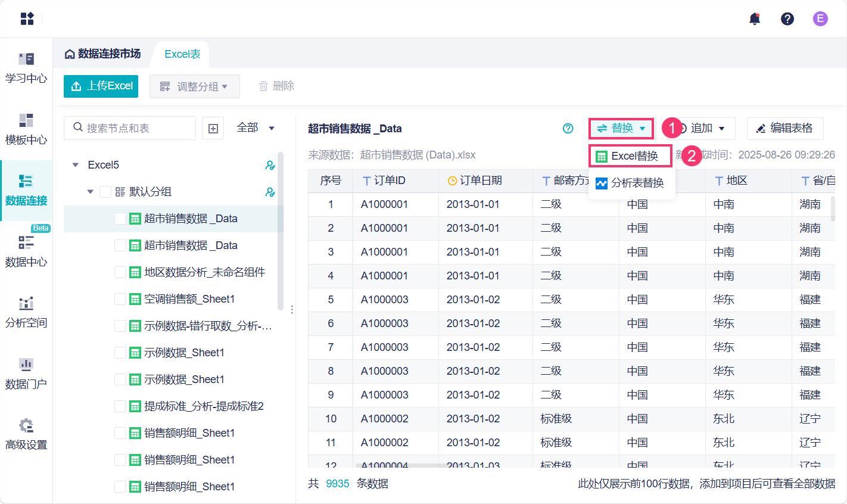Select the Excel表 tab

(182, 54)
